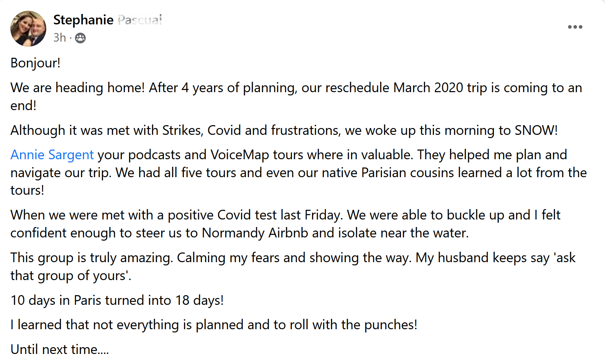Click the 'Normandy Airbnb' phrase
Screen dimensions: 605x364
click(255, 233)
